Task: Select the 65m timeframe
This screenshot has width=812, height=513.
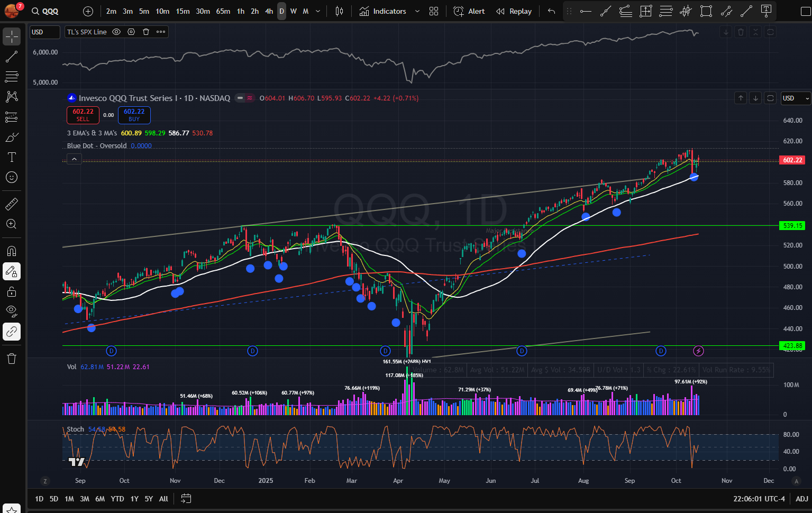Action: (x=223, y=11)
